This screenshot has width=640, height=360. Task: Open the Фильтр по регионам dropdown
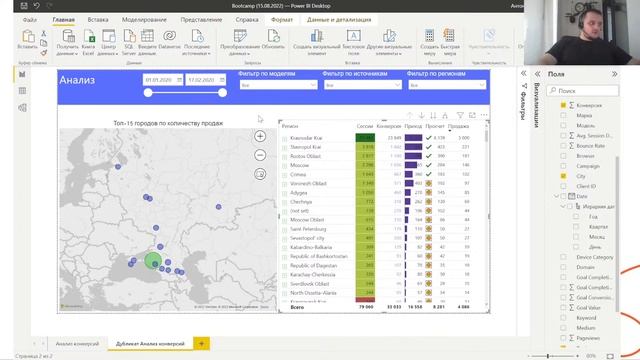447,85
